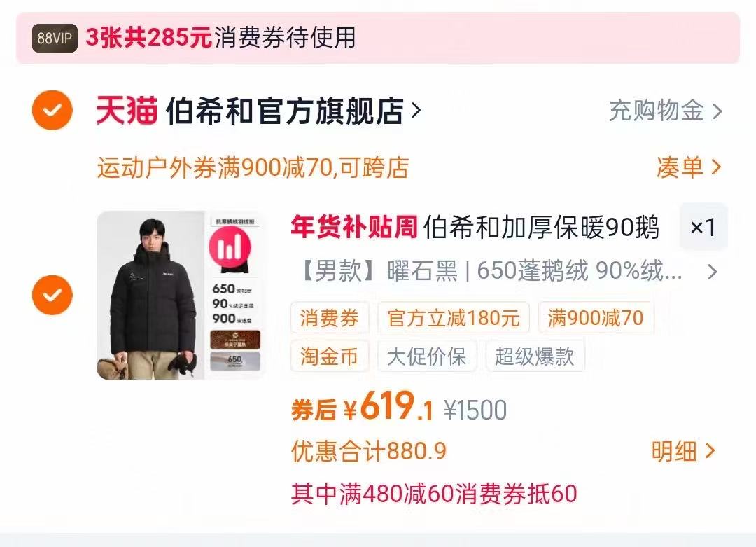The height and width of the screenshot is (547, 756).
Task: Open the 3张共285元消费券 banner
Action: [378, 38]
